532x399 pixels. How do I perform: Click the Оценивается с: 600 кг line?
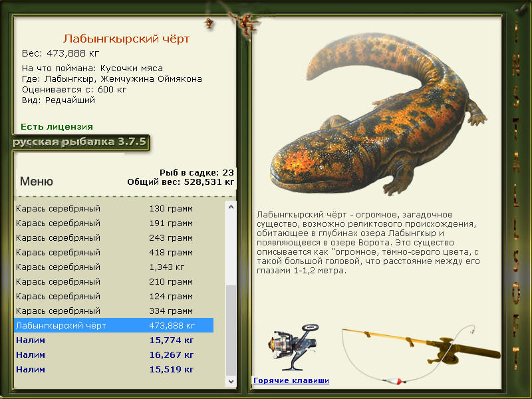(74, 90)
